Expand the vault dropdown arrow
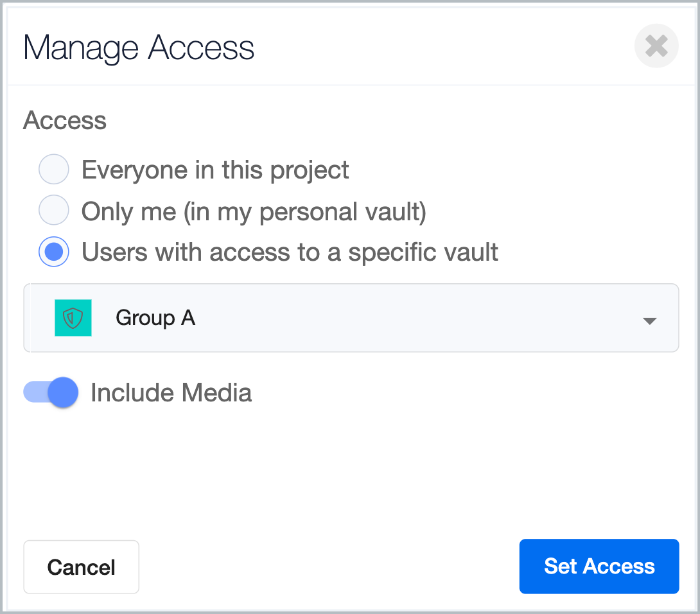Image resolution: width=700 pixels, height=614 pixels. (x=649, y=320)
